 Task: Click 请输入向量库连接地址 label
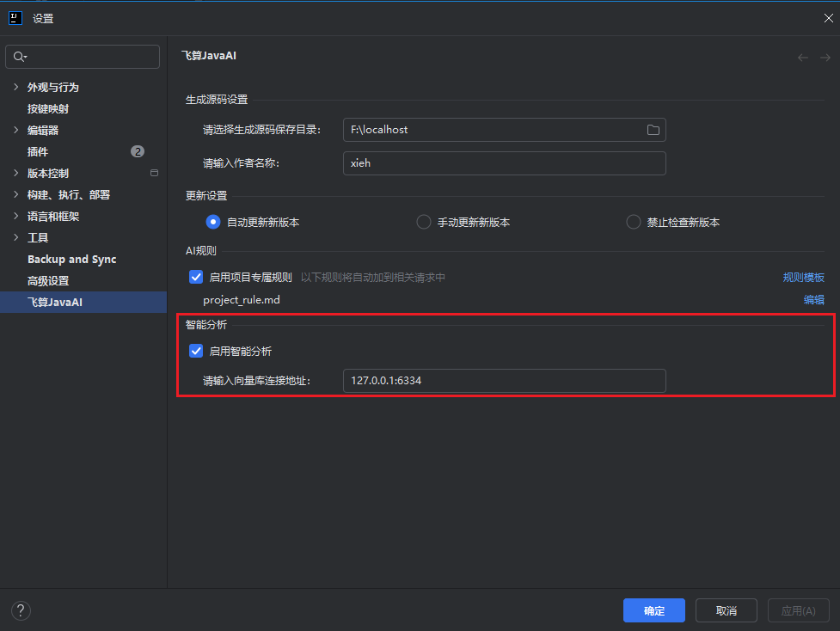pos(256,381)
